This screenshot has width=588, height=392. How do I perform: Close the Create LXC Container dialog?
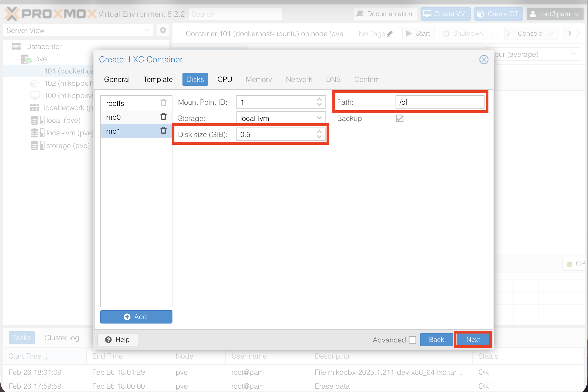484,59
